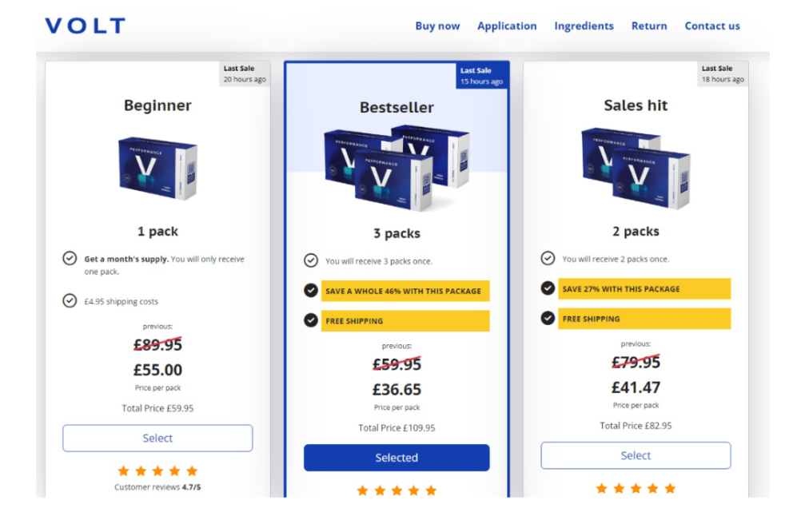Open Contact us in navigation
Screen dimensions: 793x532
tap(712, 26)
